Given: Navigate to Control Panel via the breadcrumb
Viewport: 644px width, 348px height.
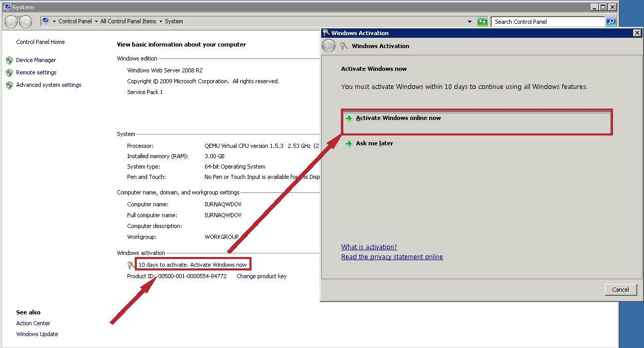Looking at the screenshot, I should tap(76, 21).
